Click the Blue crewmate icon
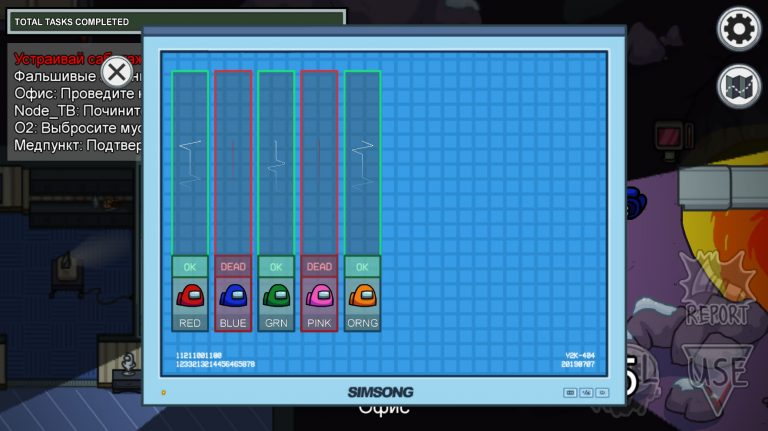The width and height of the screenshot is (768, 431). pos(233,296)
